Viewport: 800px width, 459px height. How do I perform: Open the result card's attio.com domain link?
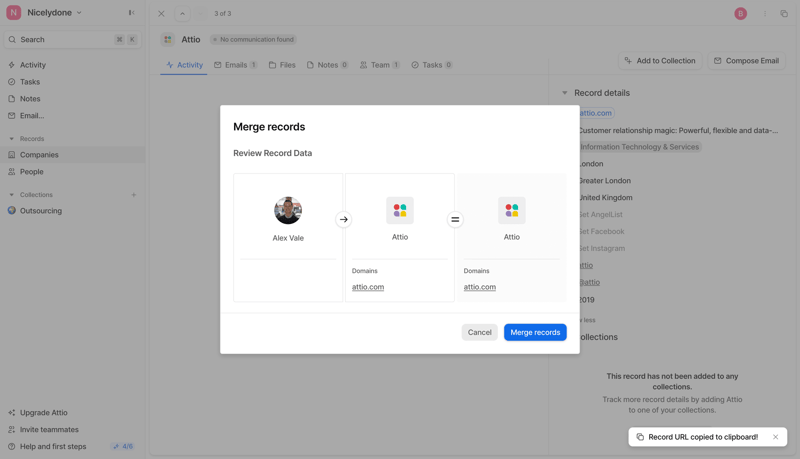480,287
